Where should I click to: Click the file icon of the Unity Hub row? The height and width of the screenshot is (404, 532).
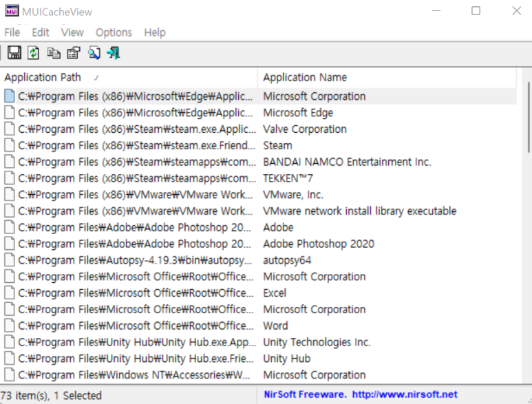[10, 358]
